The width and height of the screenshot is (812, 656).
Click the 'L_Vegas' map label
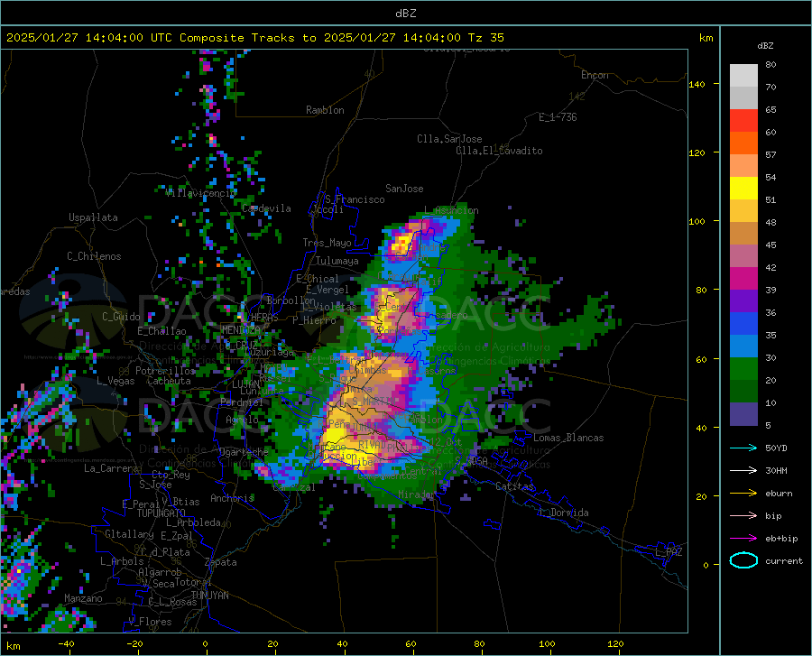point(115,381)
